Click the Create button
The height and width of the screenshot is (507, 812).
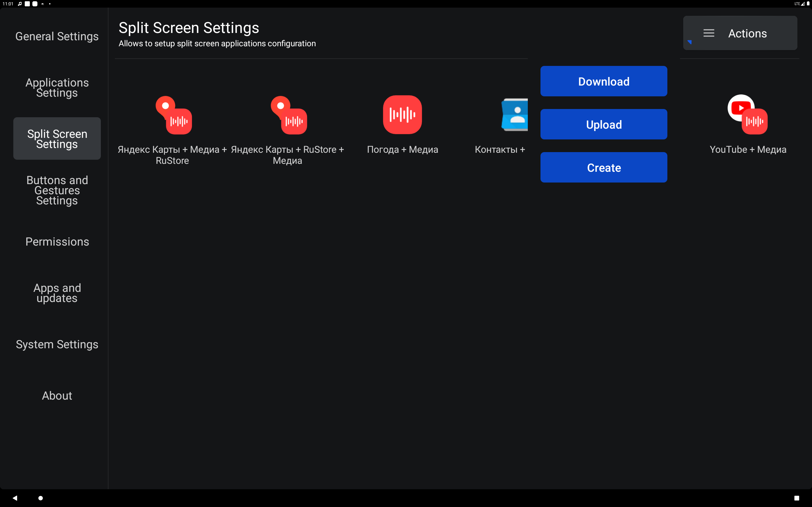click(604, 167)
